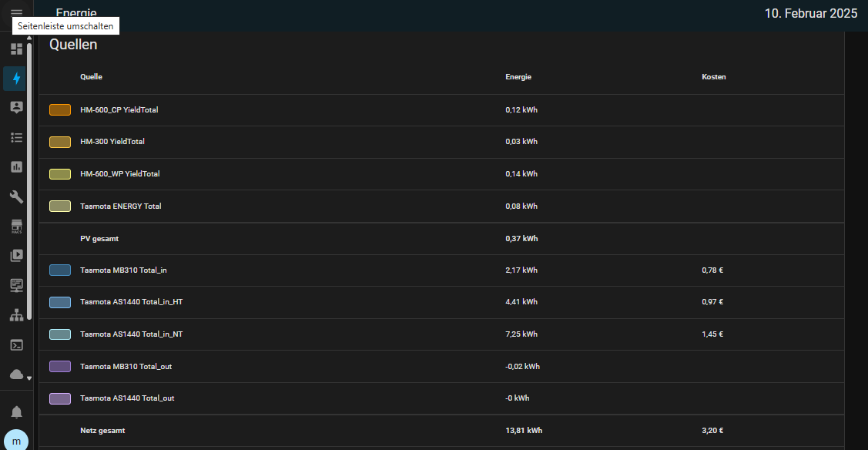Open the Terminal console icon in sidebar

[16, 344]
